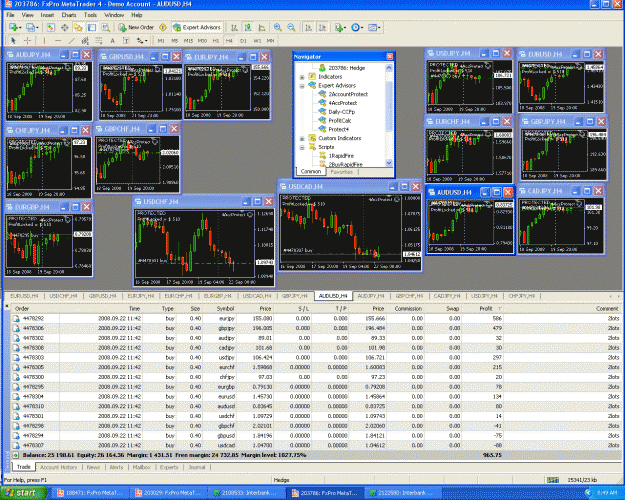Switch to 2108533: Interbank taskbar window

(248, 493)
